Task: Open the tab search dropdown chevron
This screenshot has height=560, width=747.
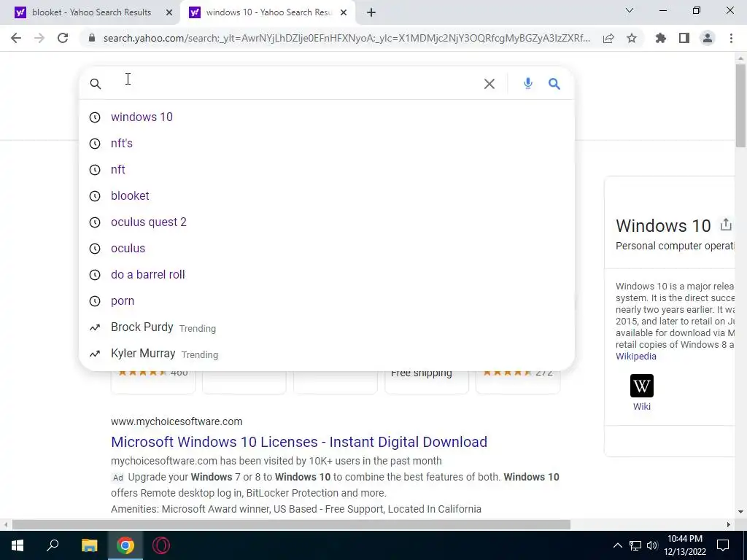Action: [630, 10]
